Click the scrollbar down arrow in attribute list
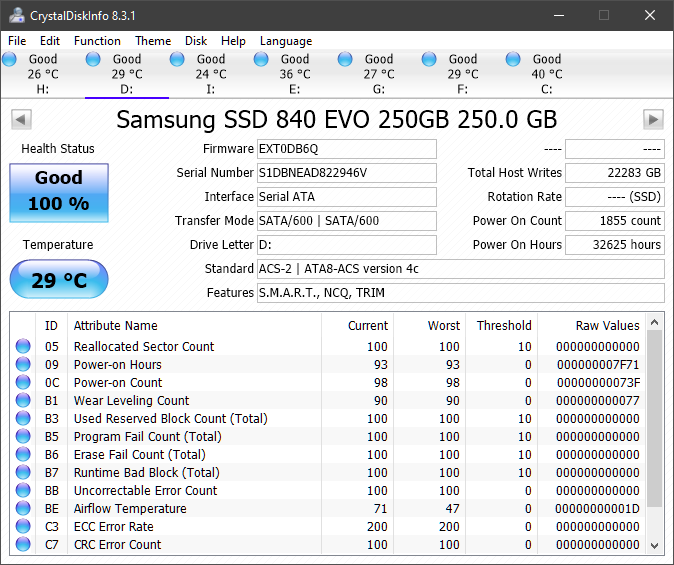This screenshot has width=674, height=565. coord(655,546)
